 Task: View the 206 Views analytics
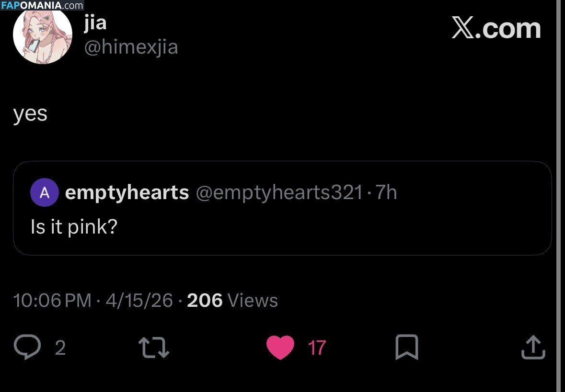(x=232, y=301)
